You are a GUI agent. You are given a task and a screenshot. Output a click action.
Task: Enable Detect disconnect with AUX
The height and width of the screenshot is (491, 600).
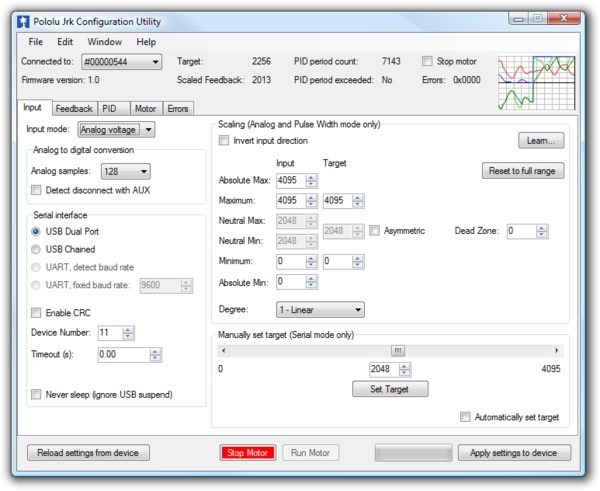point(37,190)
